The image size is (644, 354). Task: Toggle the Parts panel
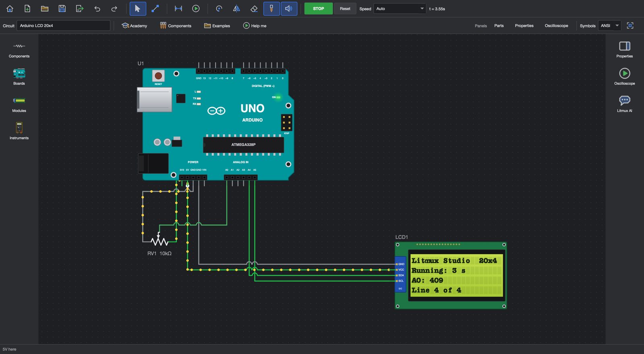pyautogui.click(x=499, y=26)
